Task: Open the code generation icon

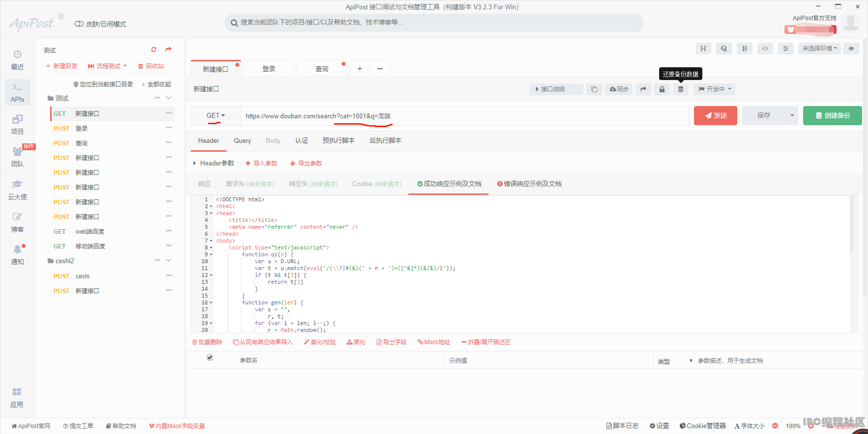Action: pyautogui.click(x=765, y=49)
